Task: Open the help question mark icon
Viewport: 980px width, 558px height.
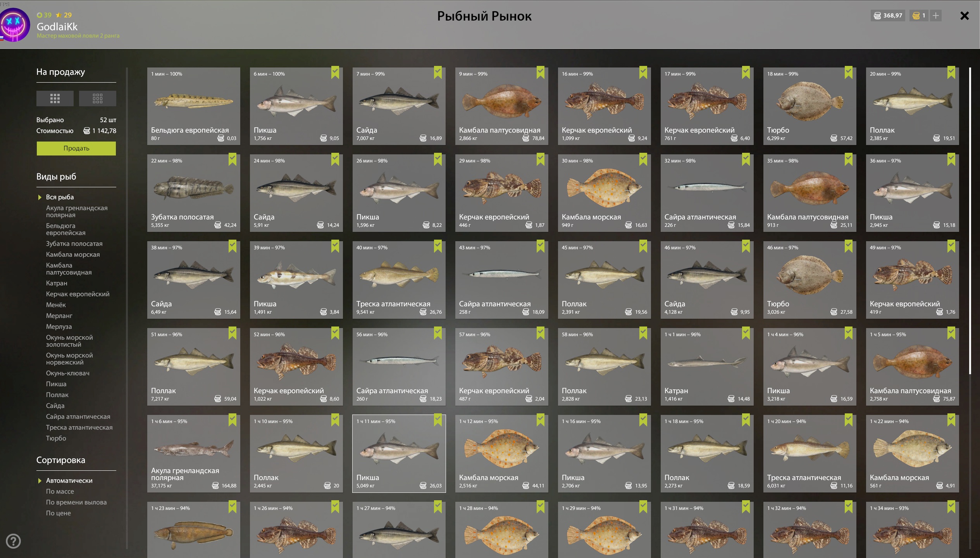Action: click(13, 541)
